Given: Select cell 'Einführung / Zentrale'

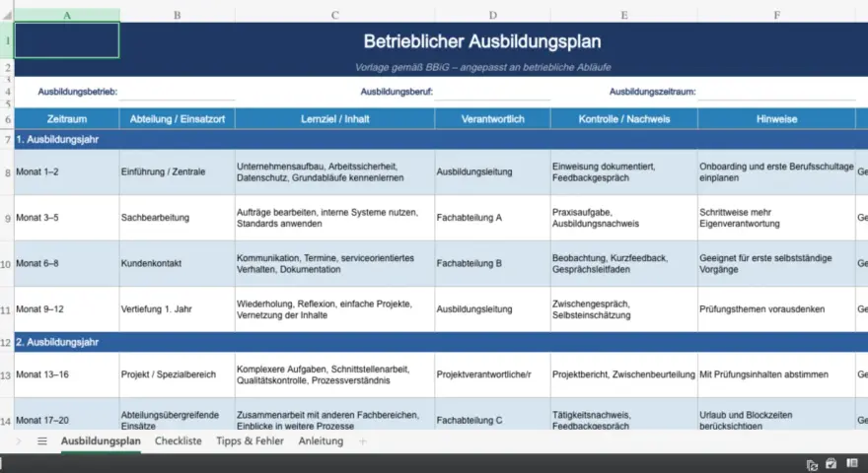Looking at the screenshot, I should [178, 172].
